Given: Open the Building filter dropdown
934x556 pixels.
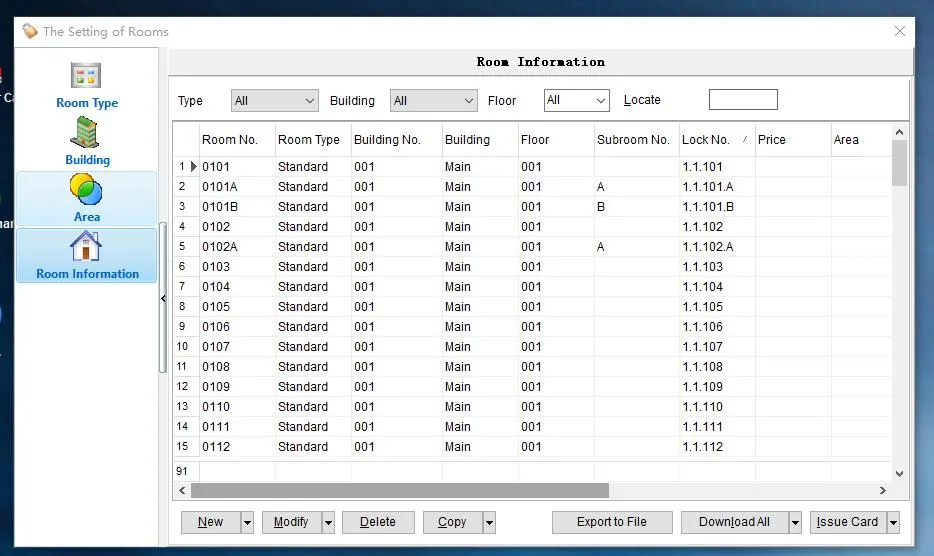Looking at the screenshot, I should coord(469,101).
